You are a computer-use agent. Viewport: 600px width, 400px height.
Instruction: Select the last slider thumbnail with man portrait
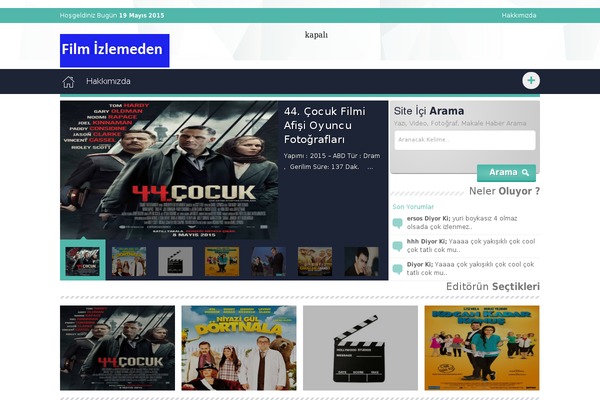coord(361,261)
